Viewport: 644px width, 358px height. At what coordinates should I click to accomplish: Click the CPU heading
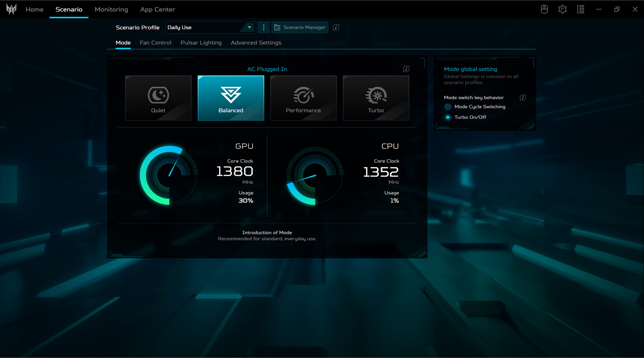pos(390,146)
